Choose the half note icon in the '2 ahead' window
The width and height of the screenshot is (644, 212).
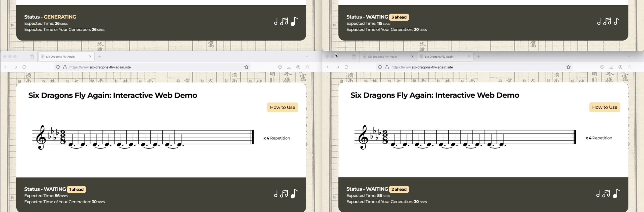click(x=598, y=194)
